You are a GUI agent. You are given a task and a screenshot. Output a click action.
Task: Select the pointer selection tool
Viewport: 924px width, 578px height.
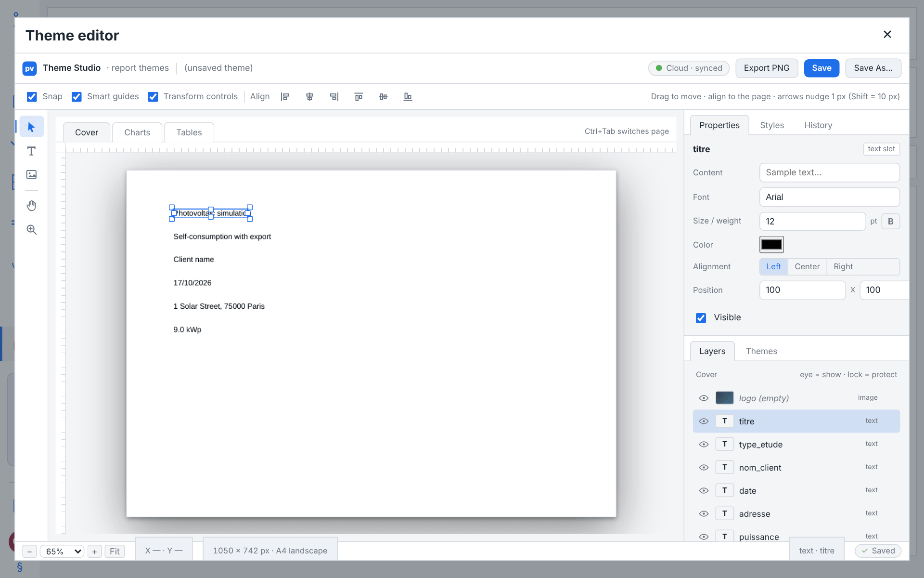point(32,127)
